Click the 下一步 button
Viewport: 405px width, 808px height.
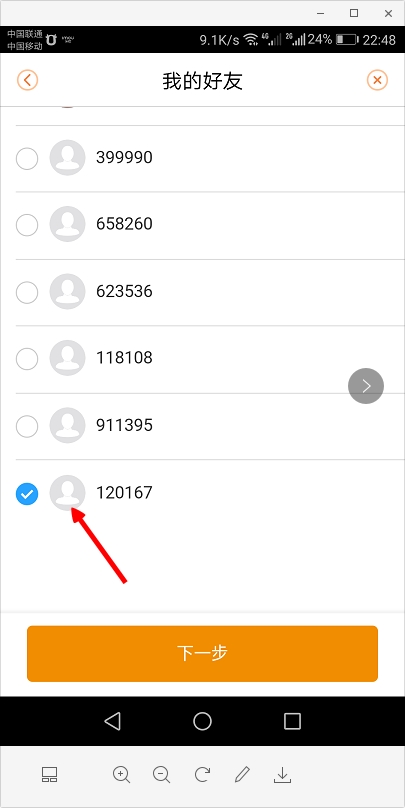point(202,653)
